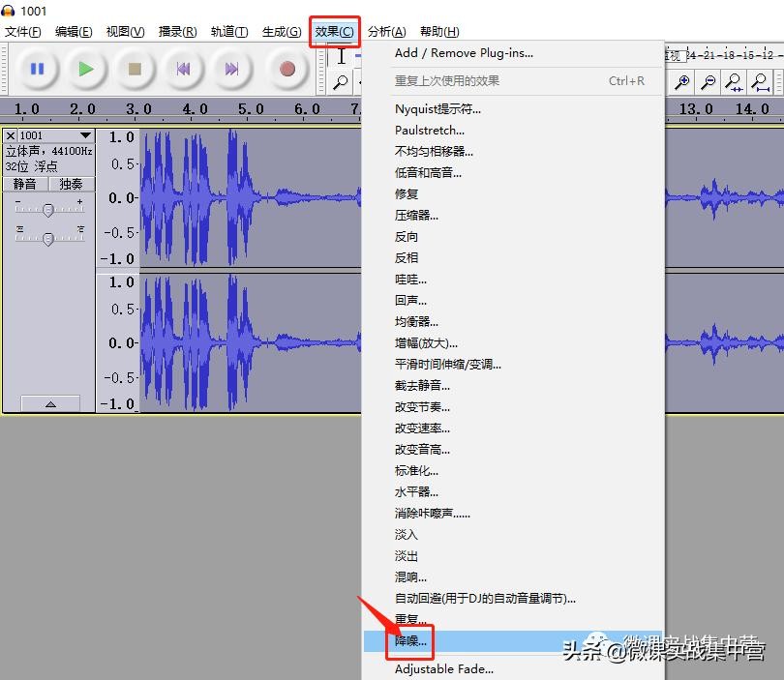
Task: Select 标准化... in the effects menu
Action: [x=416, y=470]
